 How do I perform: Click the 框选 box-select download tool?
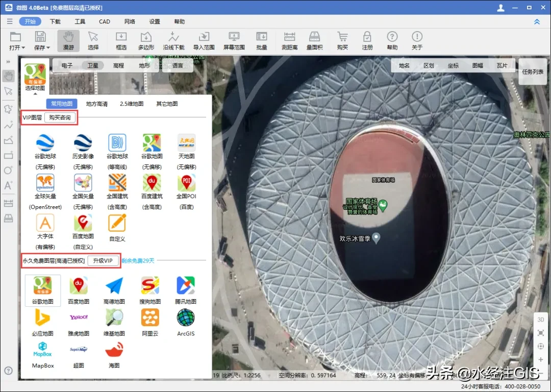click(x=121, y=41)
